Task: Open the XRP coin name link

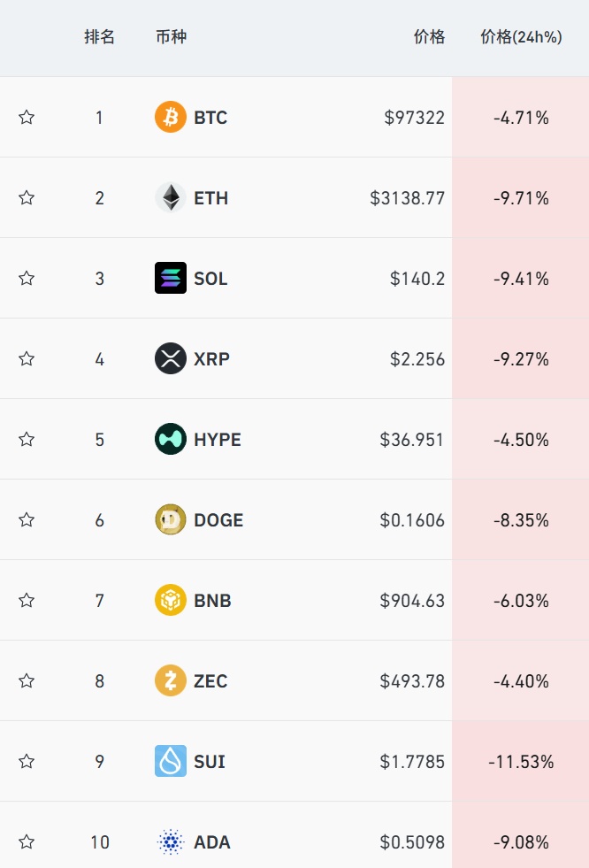Action: coord(211,358)
